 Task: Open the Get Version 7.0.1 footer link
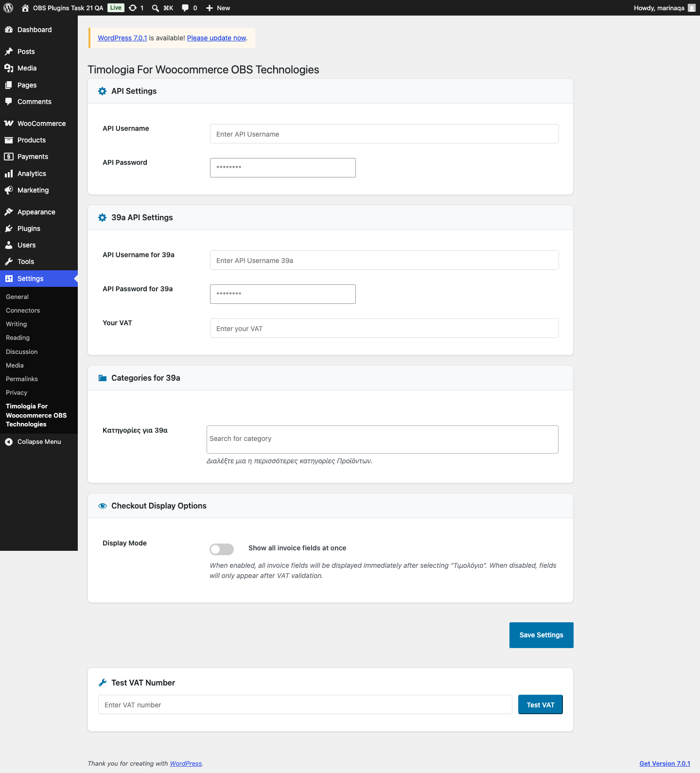(x=665, y=763)
